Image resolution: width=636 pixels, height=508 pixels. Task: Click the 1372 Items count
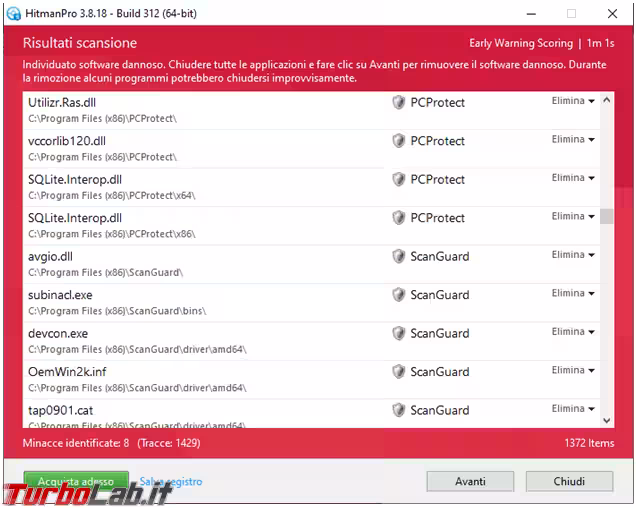pos(589,443)
